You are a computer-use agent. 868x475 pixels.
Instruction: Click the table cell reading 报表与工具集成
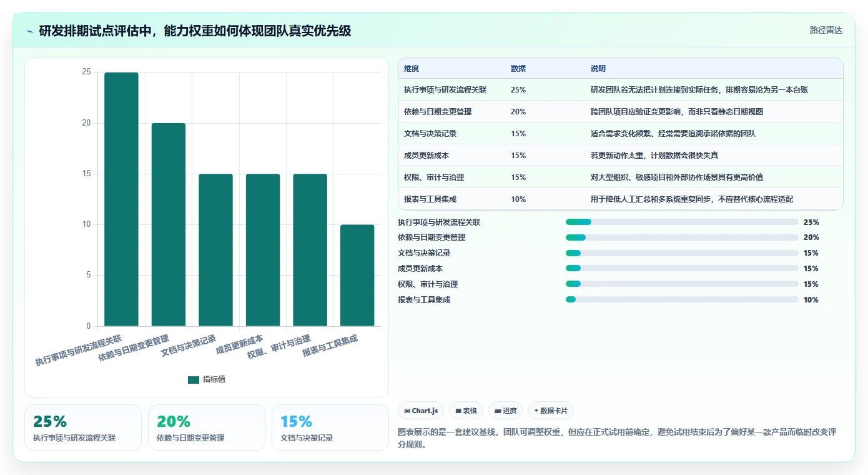[x=430, y=199]
